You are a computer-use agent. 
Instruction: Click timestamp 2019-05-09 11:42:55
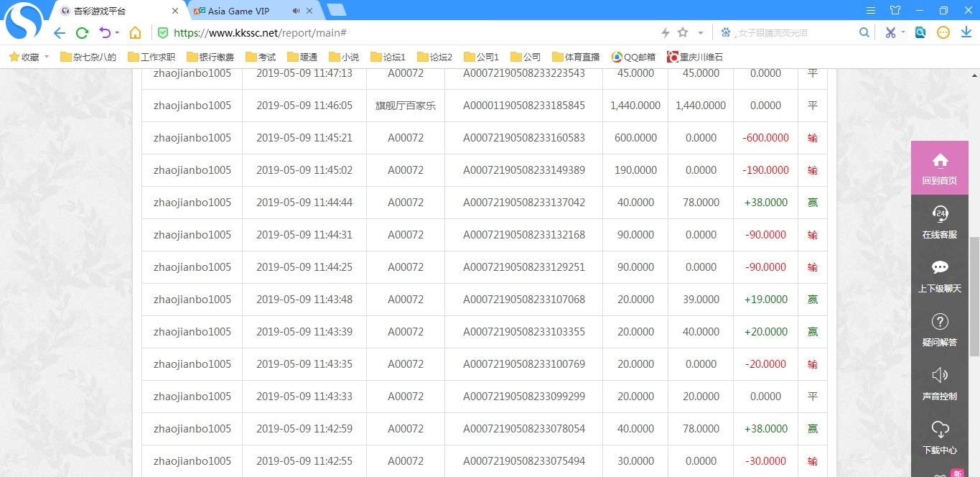(x=304, y=461)
